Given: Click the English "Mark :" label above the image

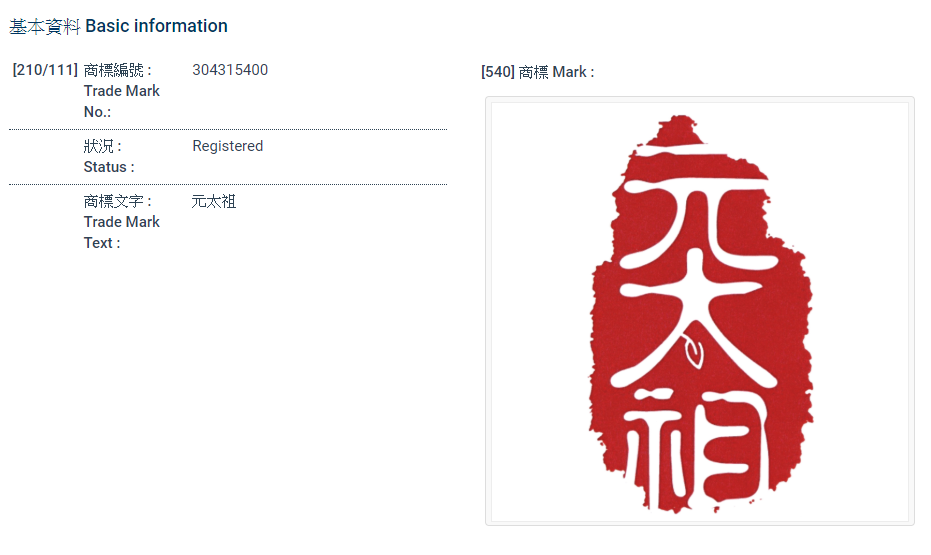Looking at the screenshot, I should pos(573,72).
